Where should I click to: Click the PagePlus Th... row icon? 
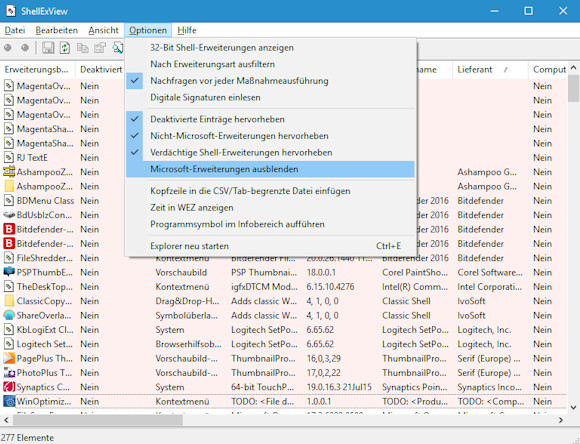pos(9,358)
